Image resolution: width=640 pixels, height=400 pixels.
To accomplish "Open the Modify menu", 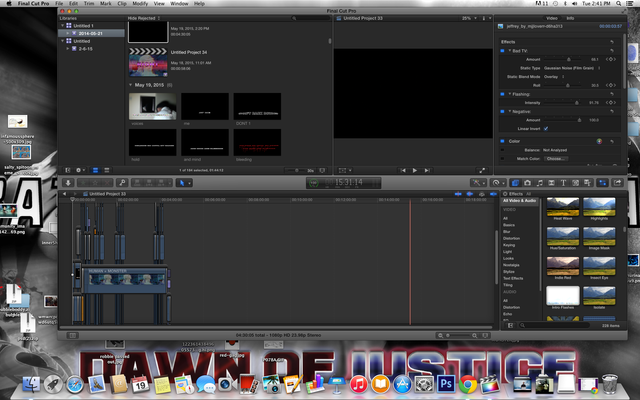I will (141, 5).
